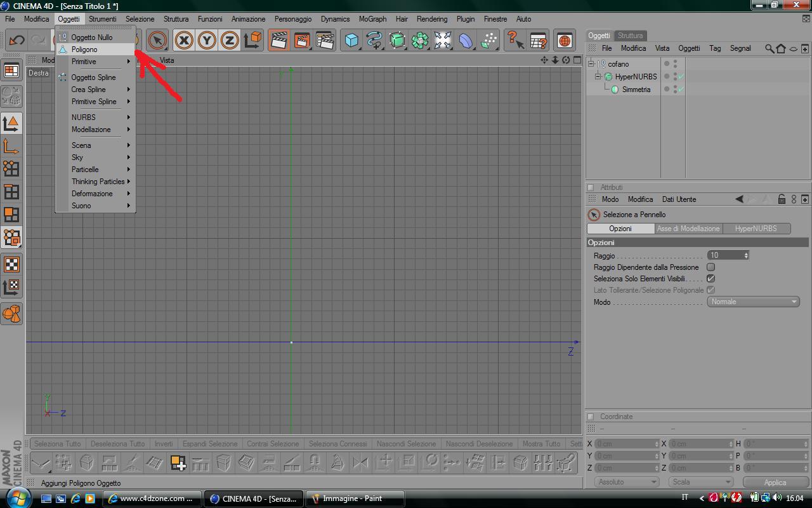Select the Model tool in left palette
This screenshot has width=812, height=508.
(x=11, y=123)
